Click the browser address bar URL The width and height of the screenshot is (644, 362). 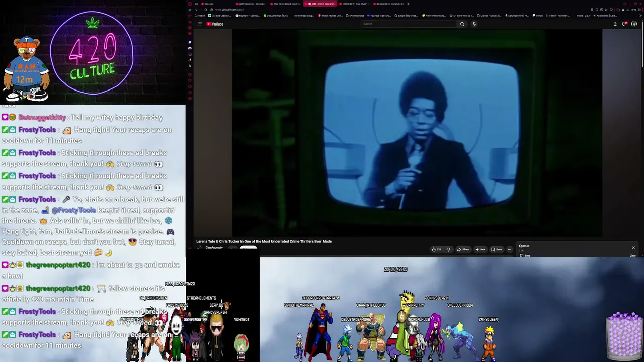229,10
